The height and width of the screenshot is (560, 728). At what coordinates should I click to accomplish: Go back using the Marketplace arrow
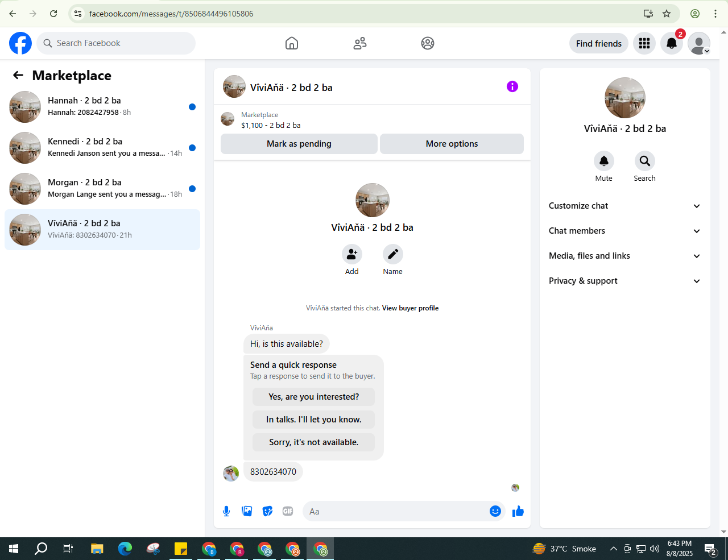pos(18,75)
